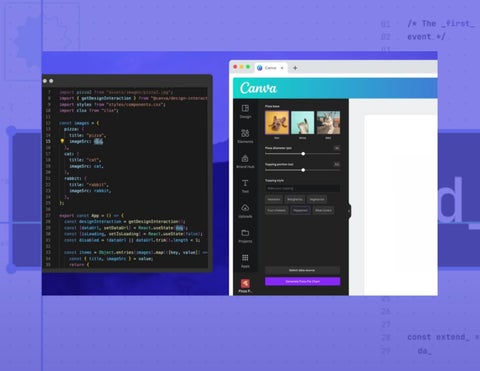The width and height of the screenshot is (480, 371).
Task: Click the 'const images = {' code line
Action: [x=79, y=123]
